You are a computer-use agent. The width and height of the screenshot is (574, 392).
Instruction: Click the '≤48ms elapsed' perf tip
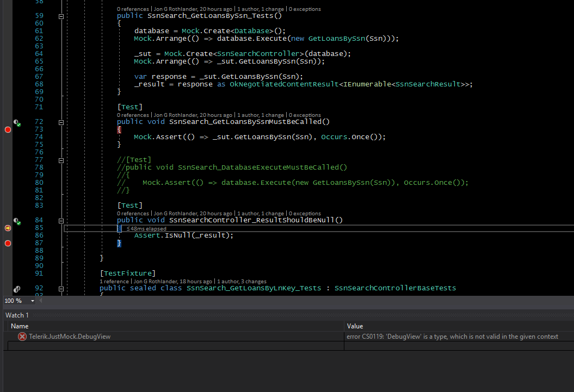coord(146,229)
